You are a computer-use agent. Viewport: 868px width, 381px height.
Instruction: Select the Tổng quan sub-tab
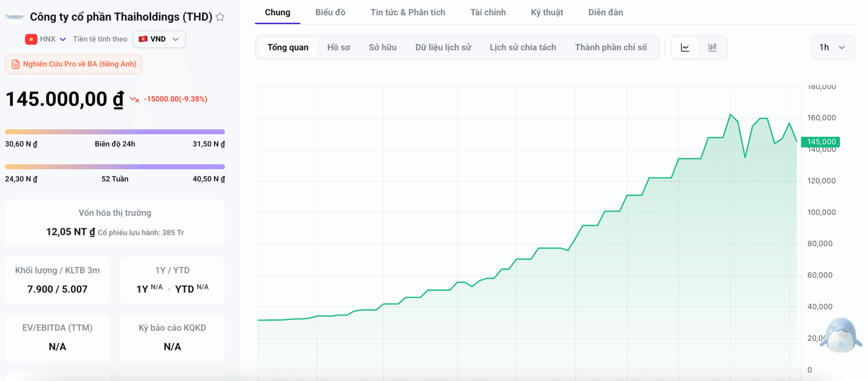[x=288, y=48]
